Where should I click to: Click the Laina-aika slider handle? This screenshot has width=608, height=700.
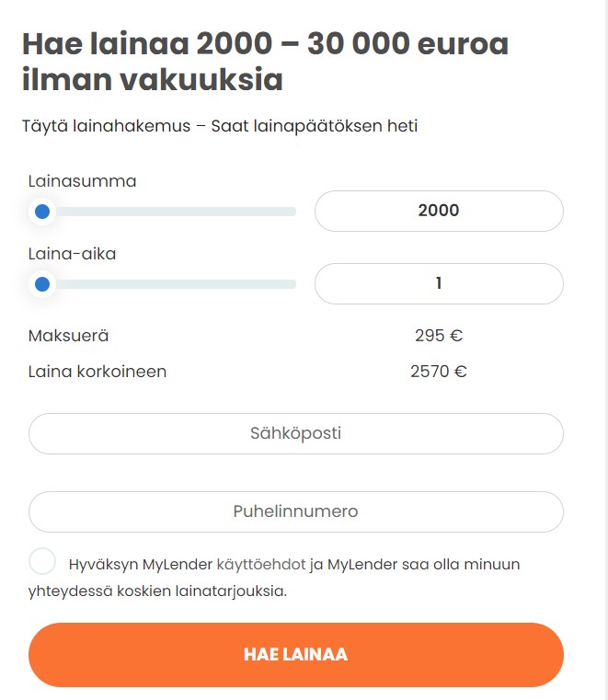point(42,284)
